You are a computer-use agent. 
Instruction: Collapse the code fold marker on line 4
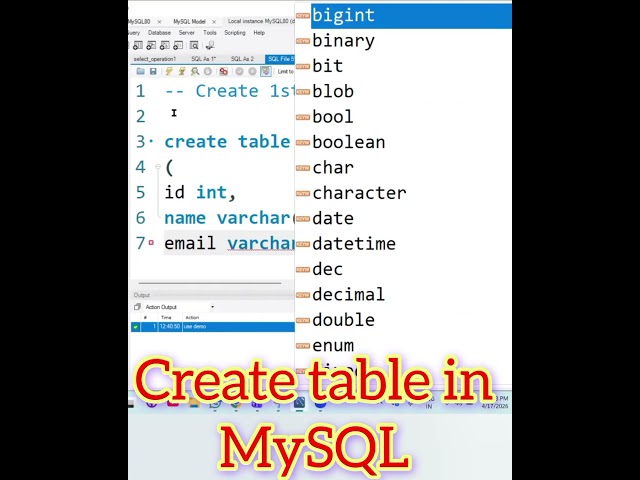tap(158, 167)
